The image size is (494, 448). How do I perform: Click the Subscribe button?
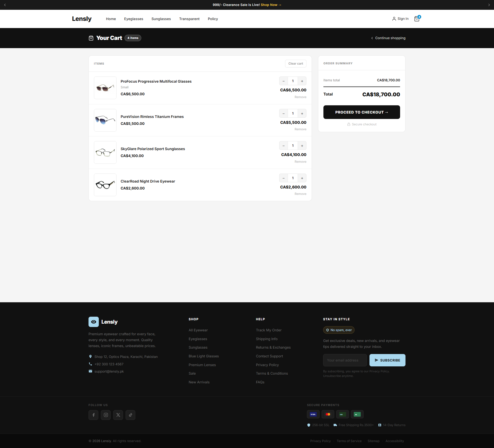click(387, 360)
